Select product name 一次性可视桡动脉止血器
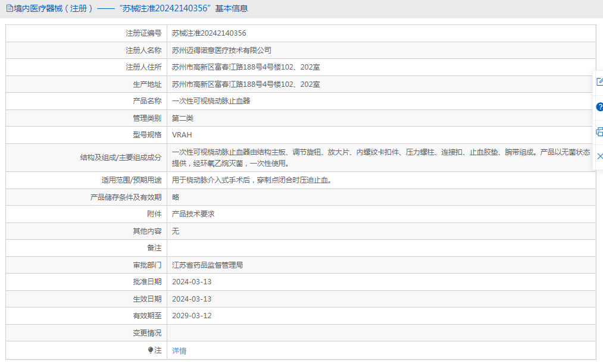Viewport: 603px width, 364px height. (x=211, y=101)
